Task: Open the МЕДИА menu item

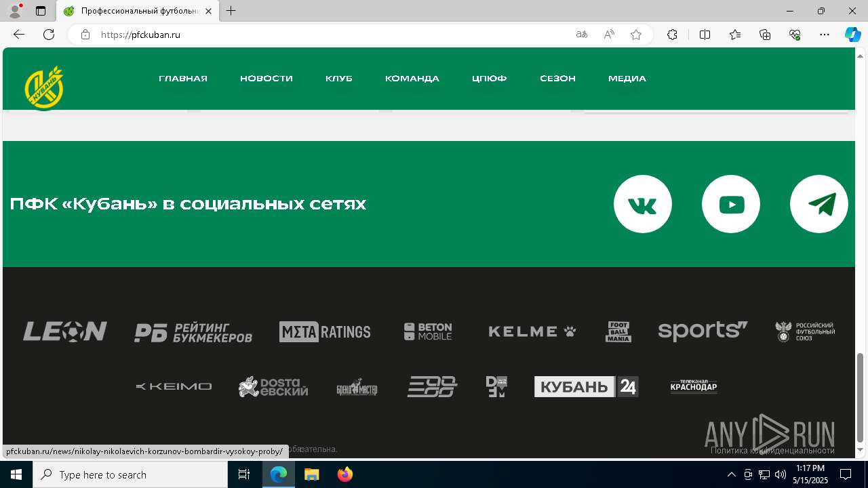Action: click(627, 79)
